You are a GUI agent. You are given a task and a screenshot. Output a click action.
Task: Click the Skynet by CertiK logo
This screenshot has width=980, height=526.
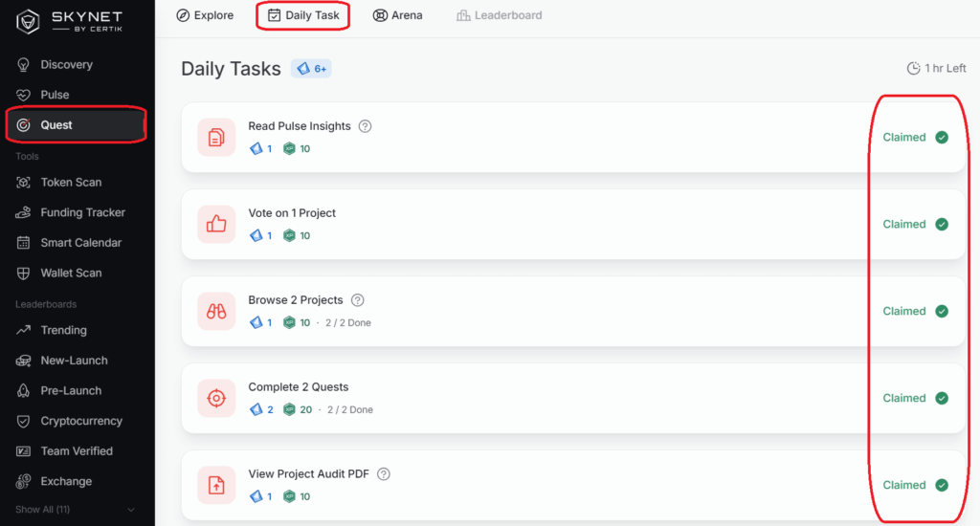(69, 21)
